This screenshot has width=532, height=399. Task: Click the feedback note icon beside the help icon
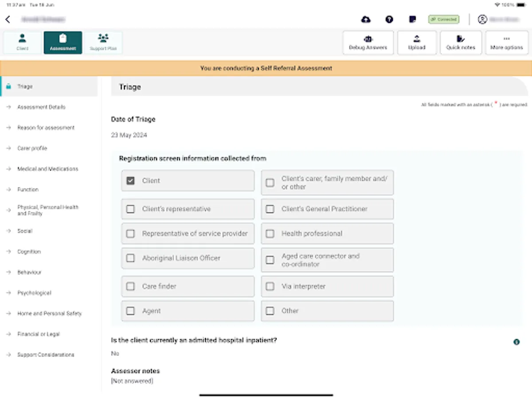412,20
